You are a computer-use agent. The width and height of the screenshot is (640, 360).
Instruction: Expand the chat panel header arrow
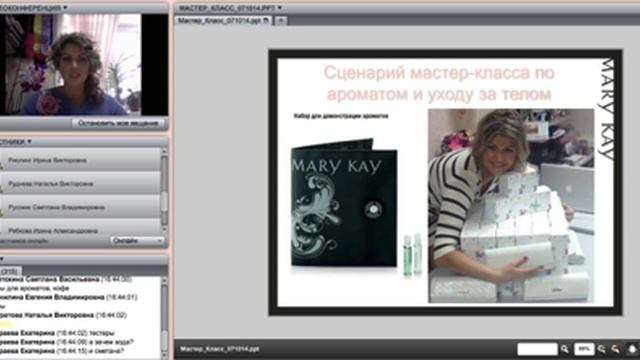coord(2,259)
